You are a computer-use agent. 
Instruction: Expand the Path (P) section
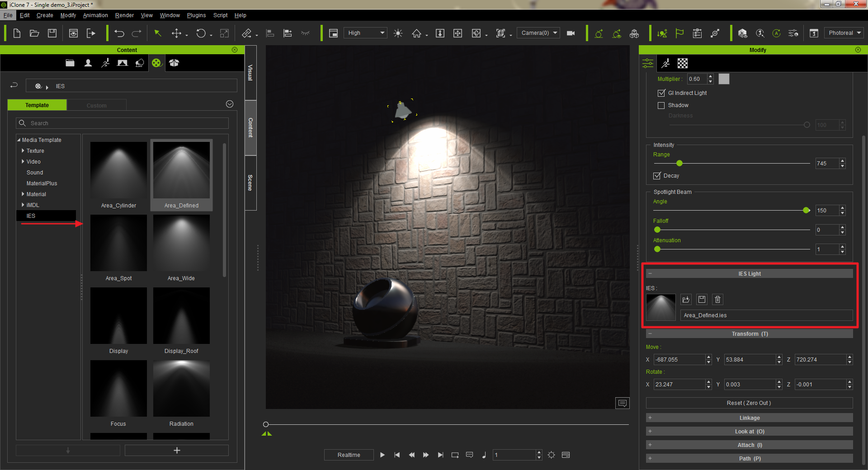click(x=749, y=459)
